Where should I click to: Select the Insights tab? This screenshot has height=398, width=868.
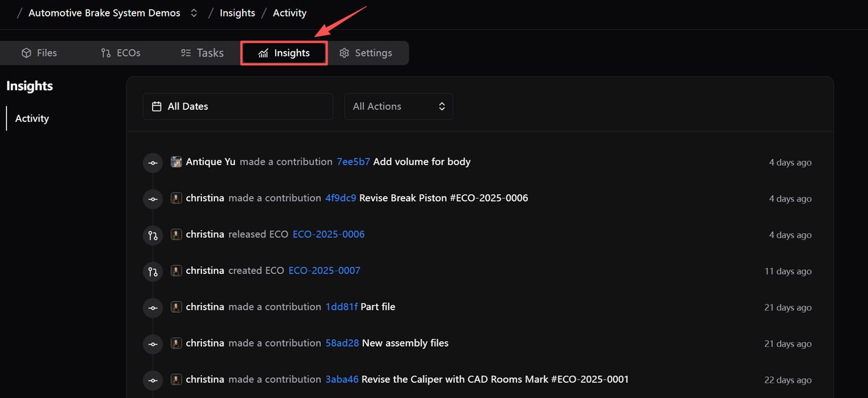coord(284,53)
